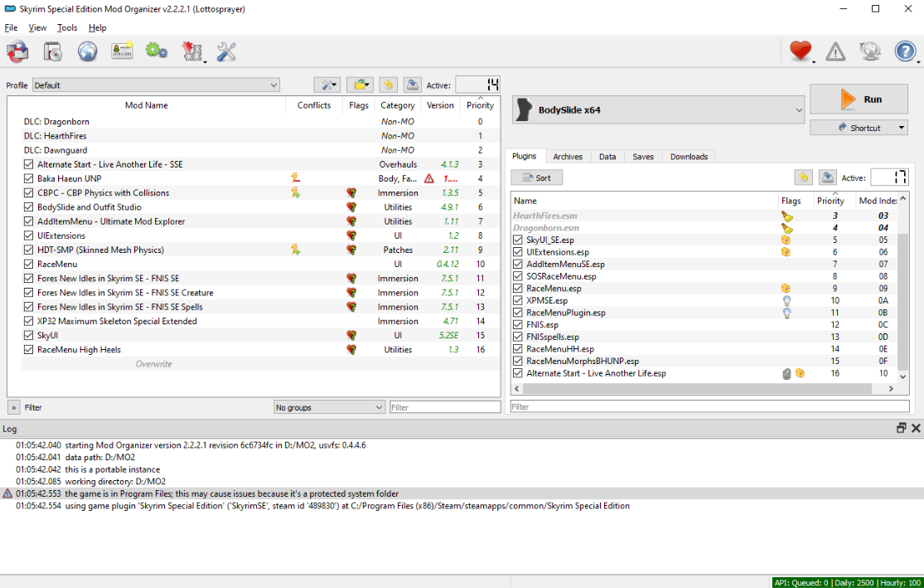
Task: Click the log panel close X icon
Action: [916, 429]
